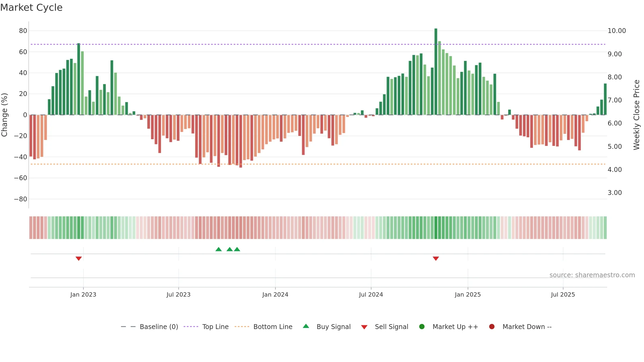Click the darkest green heat strip cell

pyautogui.click(x=436, y=228)
